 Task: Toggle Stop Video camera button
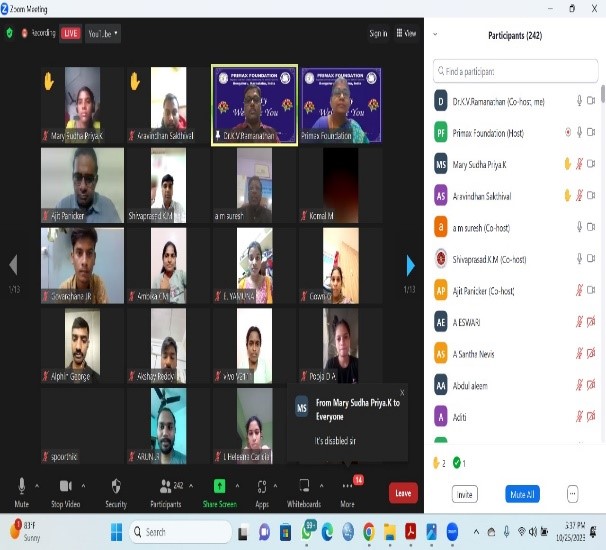[66, 492]
